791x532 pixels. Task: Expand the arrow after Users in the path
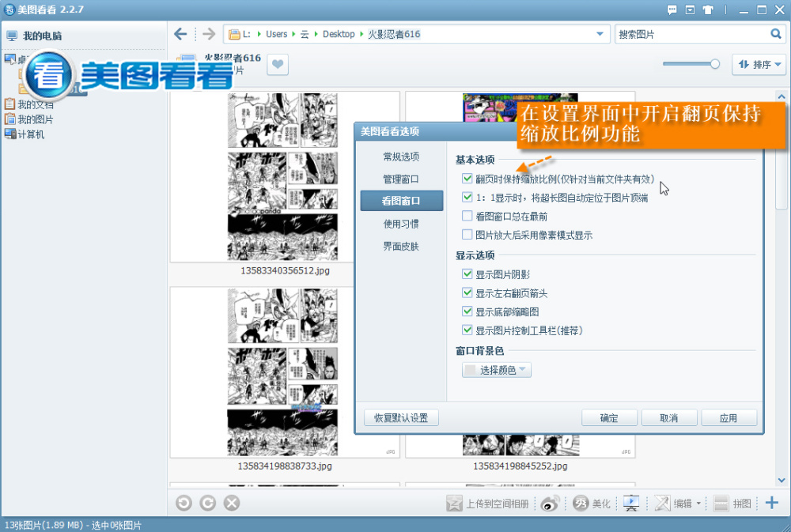tap(294, 34)
